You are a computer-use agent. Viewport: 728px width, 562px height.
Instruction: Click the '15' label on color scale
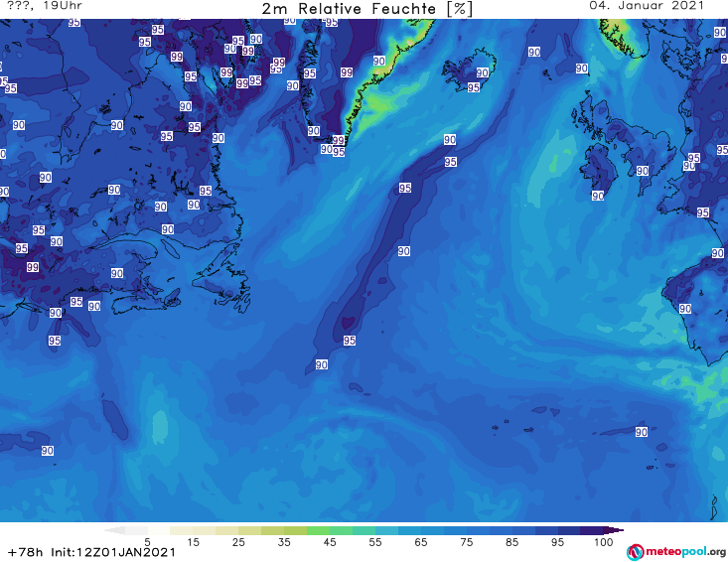(193, 541)
